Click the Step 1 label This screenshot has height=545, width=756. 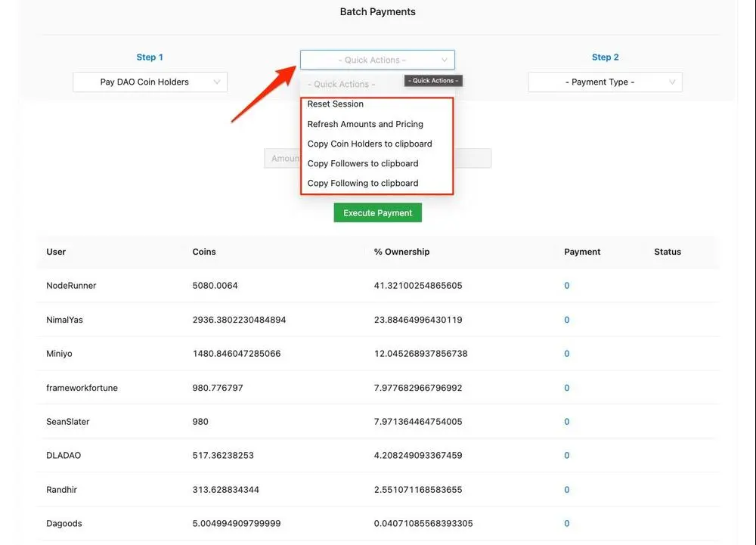coord(150,57)
